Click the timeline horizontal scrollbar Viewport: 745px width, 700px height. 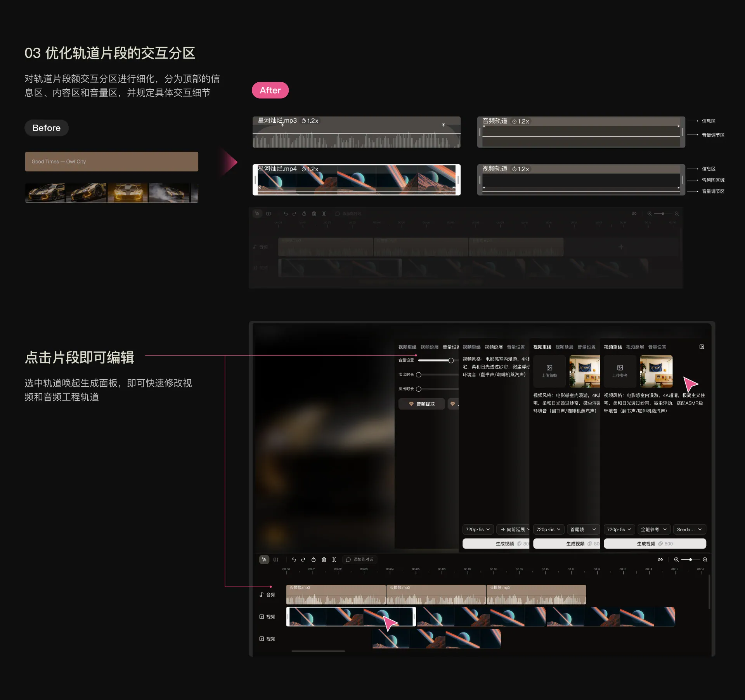(x=318, y=651)
